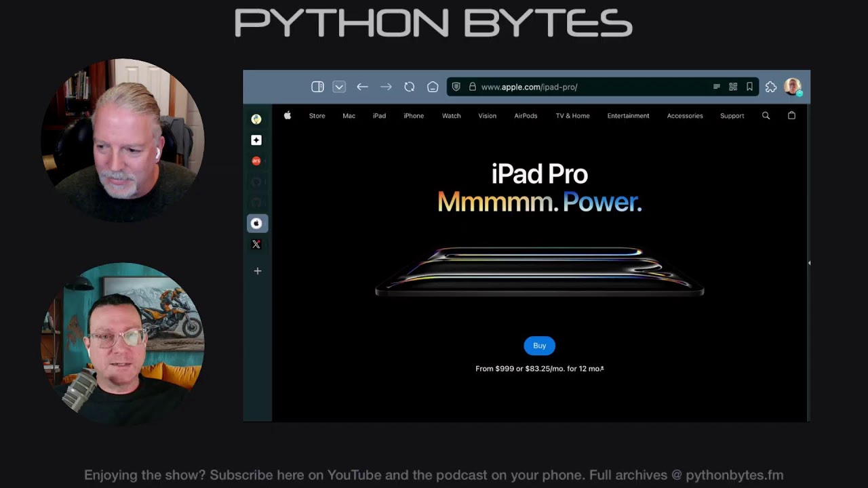The image size is (868, 488).
Task: Toggle the browser sidebar panel icon
Action: click(317, 87)
